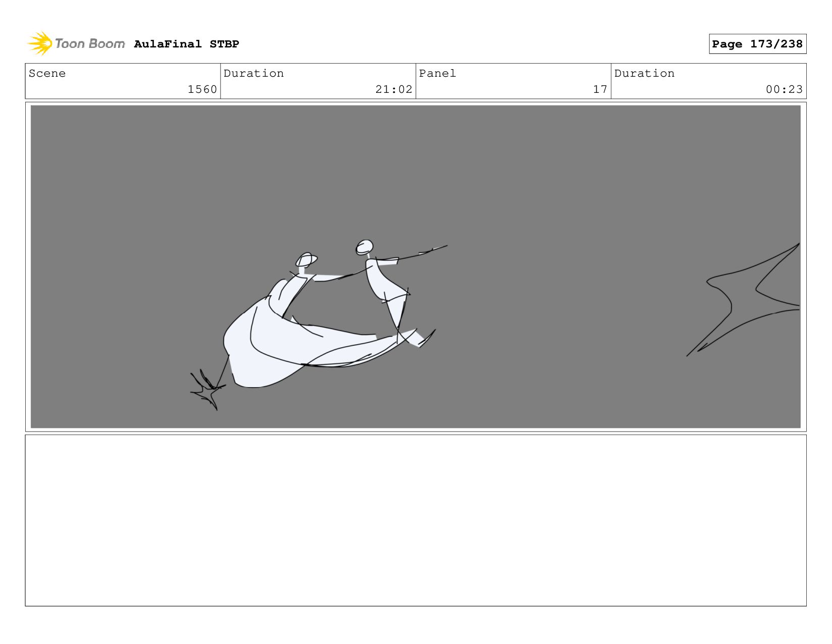Click scene number 1560
832x644 pixels.
(202, 89)
